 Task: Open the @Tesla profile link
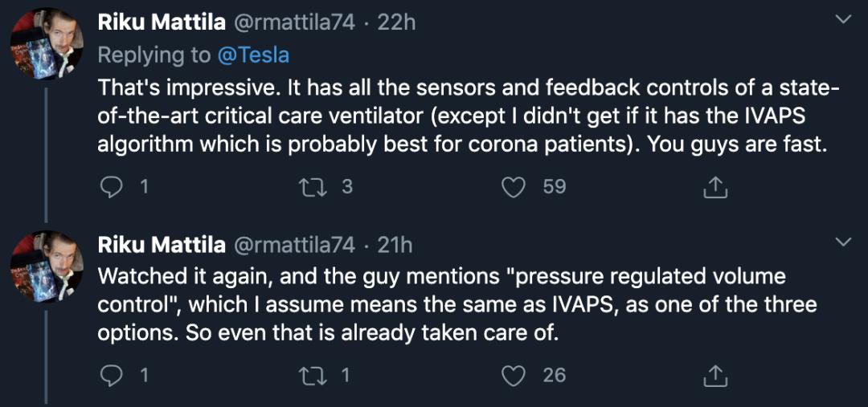pyautogui.click(x=256, y=55)
